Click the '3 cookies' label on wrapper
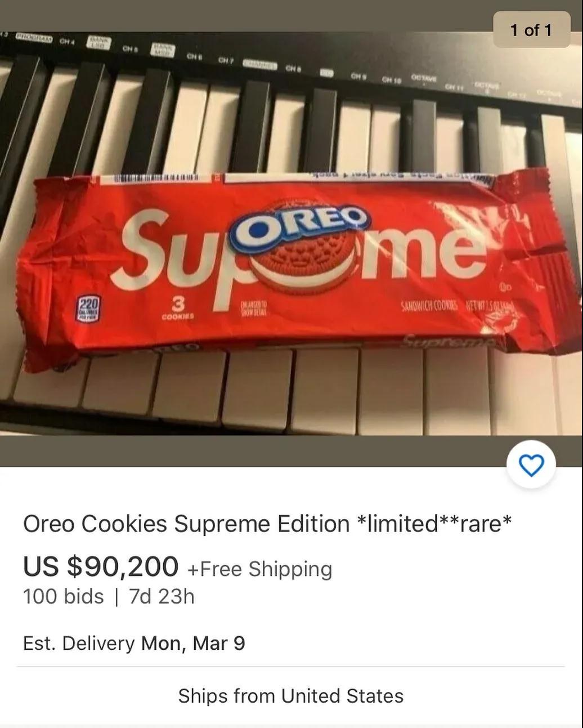 [x=177, y=309]
